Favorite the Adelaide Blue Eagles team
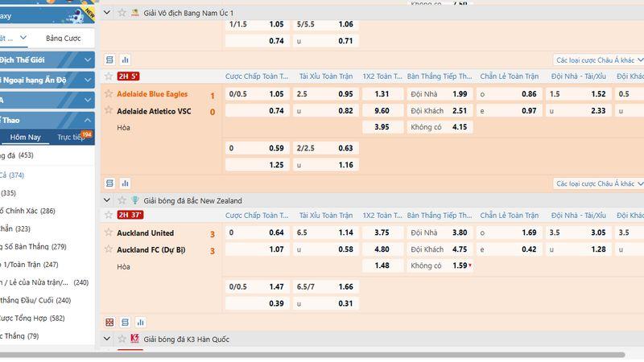Viewport: 644px width, 362px height. pyautogui.click(x=109, y=93)
